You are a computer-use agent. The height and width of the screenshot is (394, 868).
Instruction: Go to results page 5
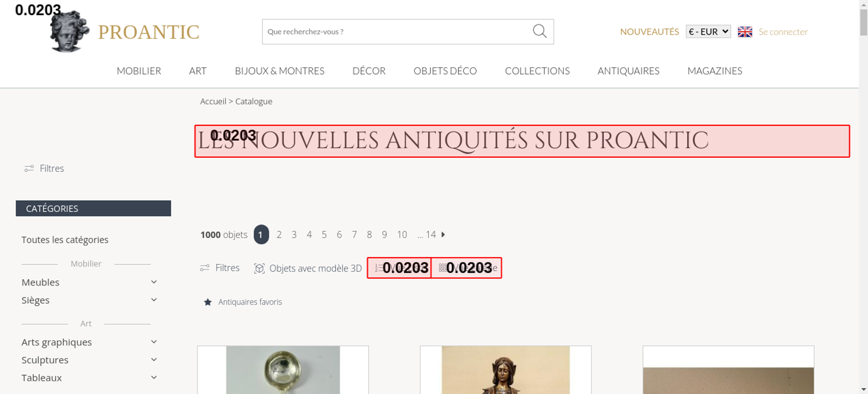coord(324,235)
